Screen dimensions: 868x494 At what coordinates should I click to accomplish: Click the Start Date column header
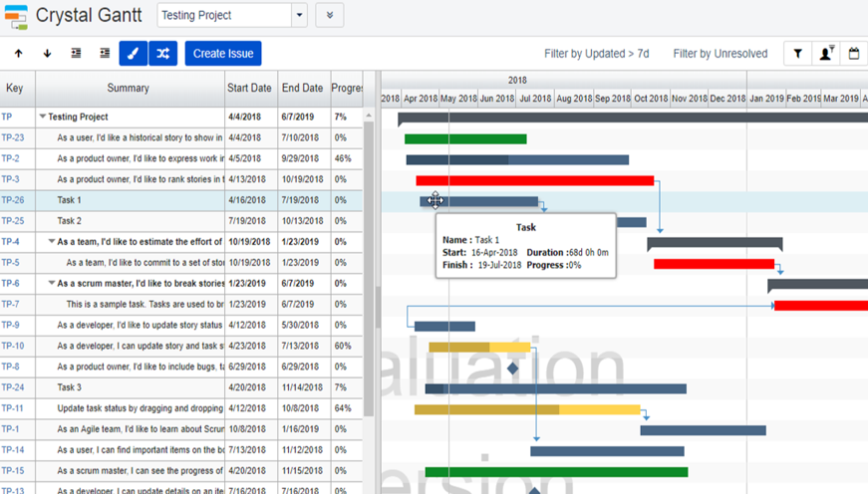coord(249,88)
